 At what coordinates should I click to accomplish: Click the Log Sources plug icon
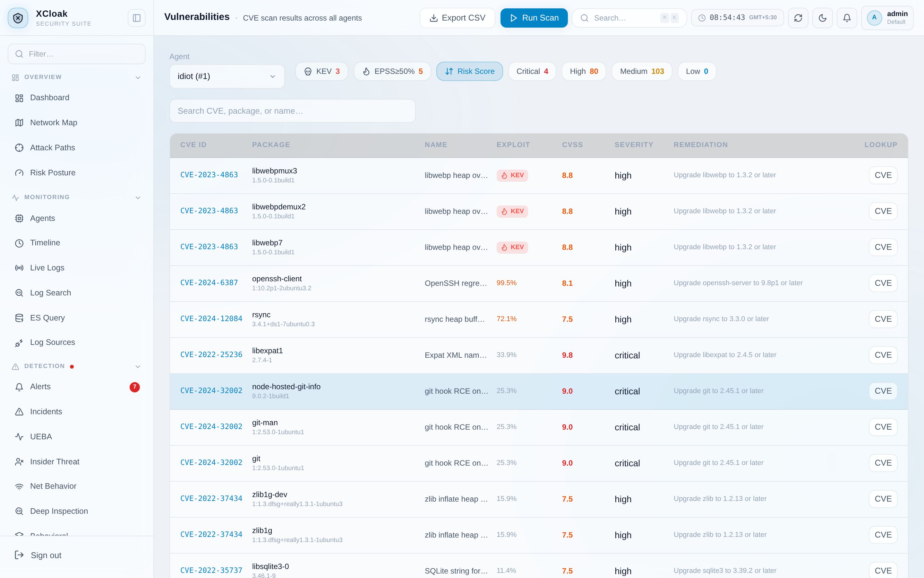click(19, 343)
